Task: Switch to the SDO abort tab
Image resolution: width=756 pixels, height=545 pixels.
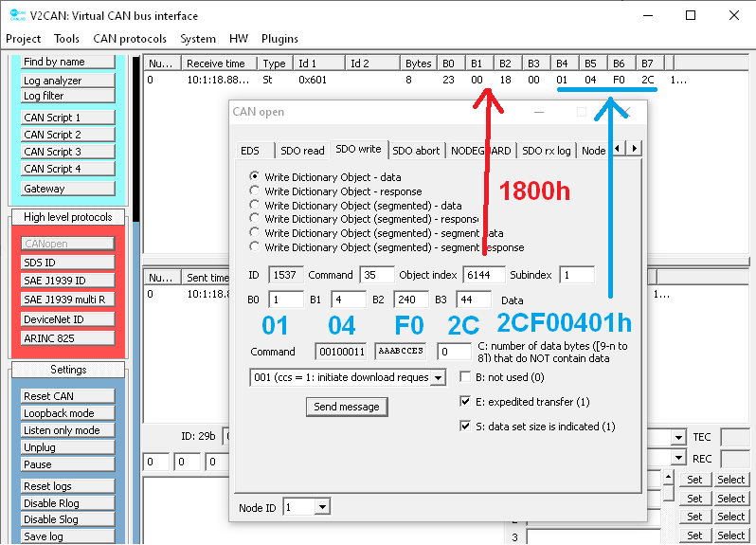Action: pyautogui.click(x=416, y=151)
